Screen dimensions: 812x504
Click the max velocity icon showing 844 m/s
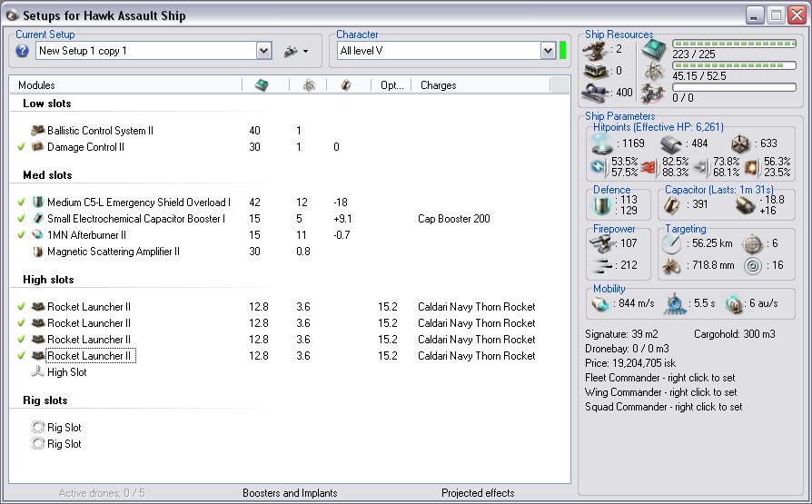pos(600,303)
